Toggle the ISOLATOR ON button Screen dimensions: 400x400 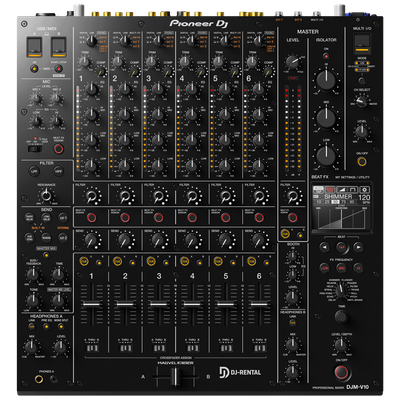click(326, 56)
